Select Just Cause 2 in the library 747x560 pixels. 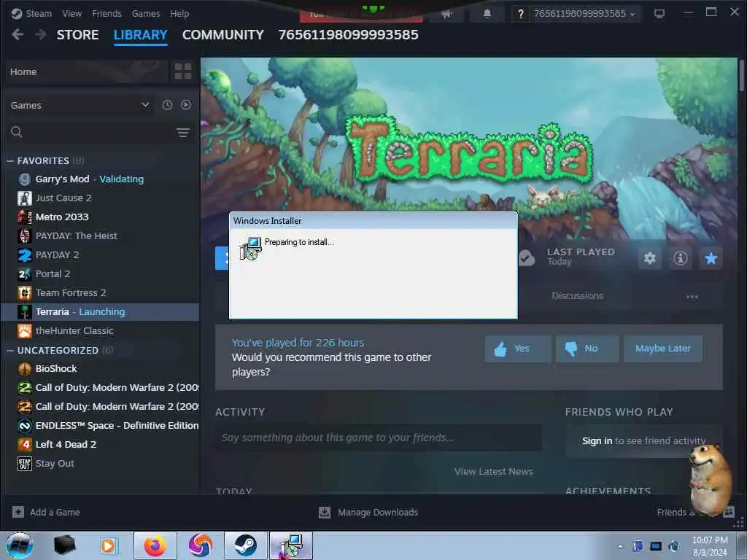point(100,198)
